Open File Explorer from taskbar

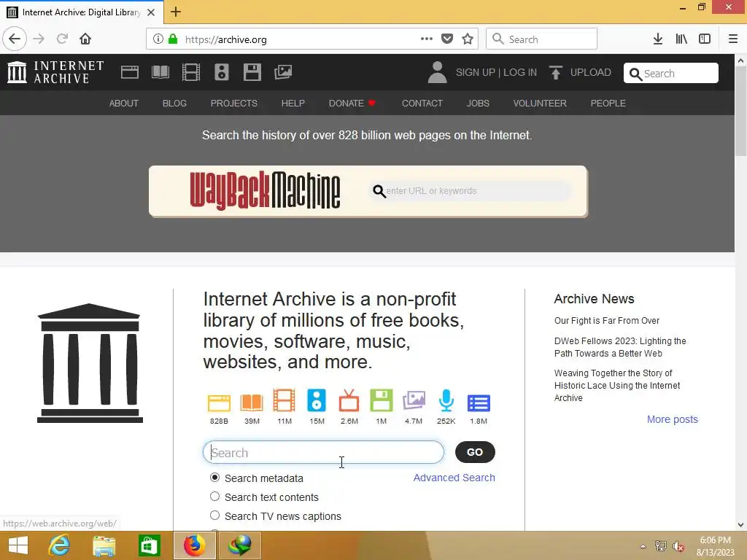tap(104, 545)
